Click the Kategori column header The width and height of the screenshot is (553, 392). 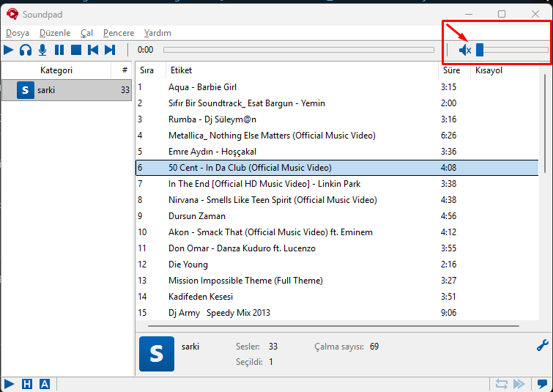pyautogui.click(x=56, y=70)
